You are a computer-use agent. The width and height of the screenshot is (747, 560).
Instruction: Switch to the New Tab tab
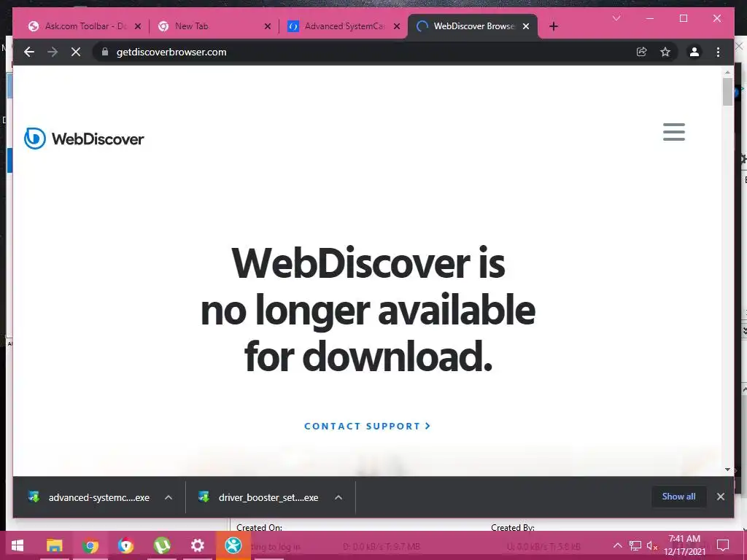click(214, 26)
